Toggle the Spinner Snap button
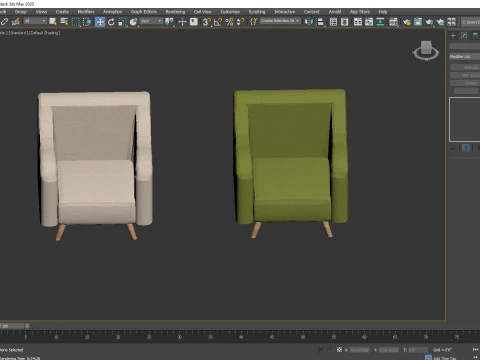 [240, 22]
